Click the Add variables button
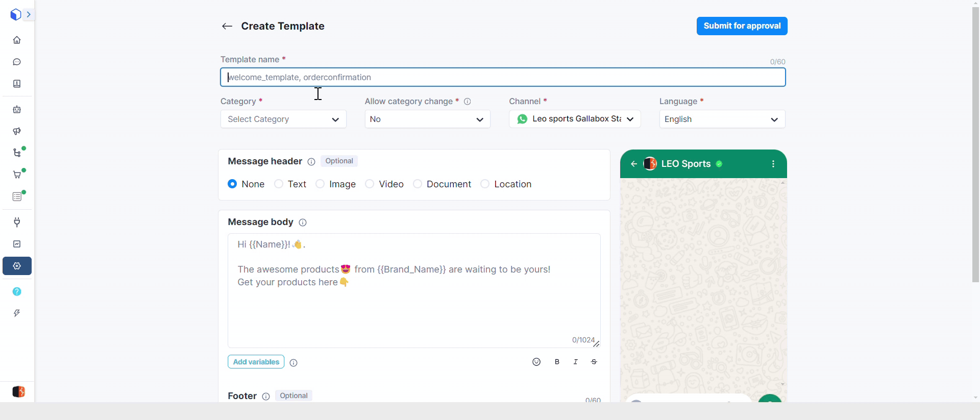Image resolution: width=980 pixels, height=420 pixels. tap(256, 362)
